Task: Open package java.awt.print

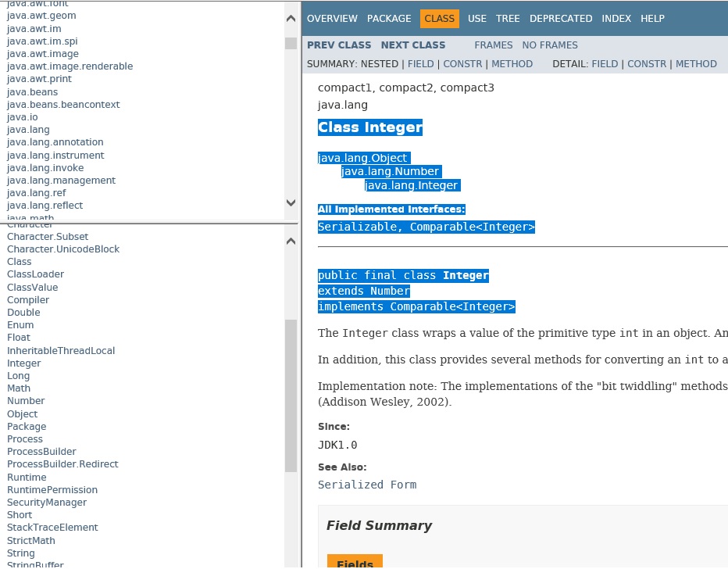Action: click(x=39, y=78)
